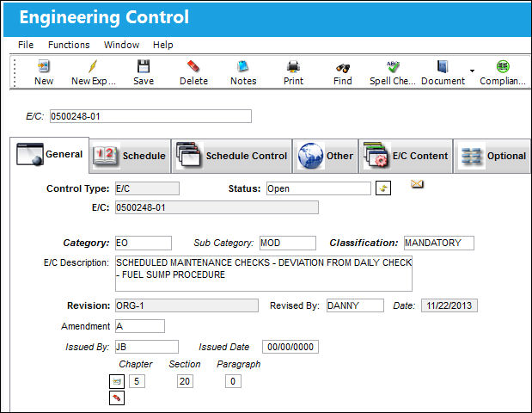The height and width of the screenshot is (413, 532).
Task: Open the Window menu
Action: tap(121, 45)
